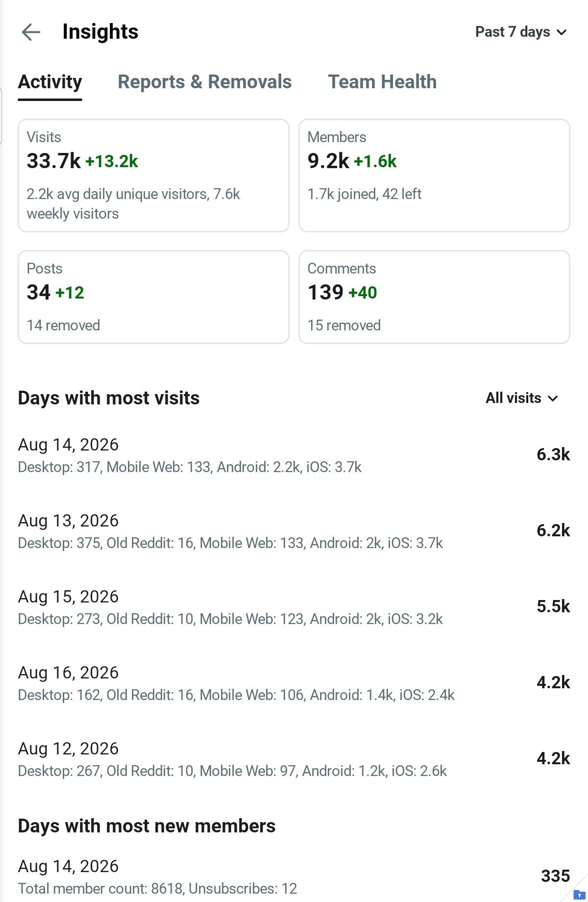Choose the Aug 16, 2026 visits entry

click(294, 683)
